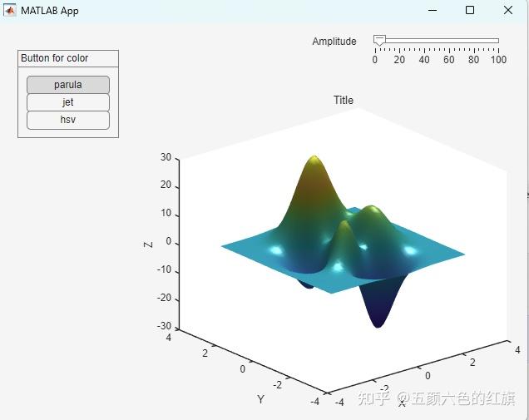Click the tallest peak of the surface plot

(x=314, y=158)
